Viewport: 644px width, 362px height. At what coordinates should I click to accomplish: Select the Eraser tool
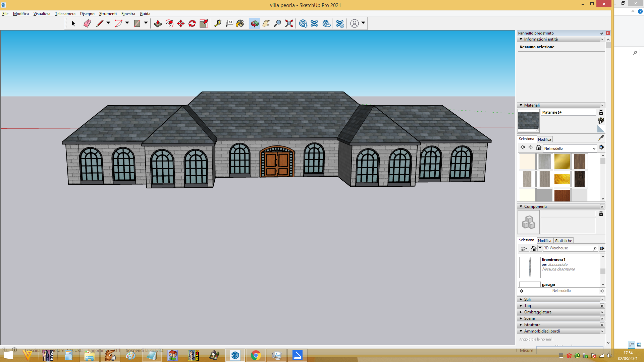(87, 23)
